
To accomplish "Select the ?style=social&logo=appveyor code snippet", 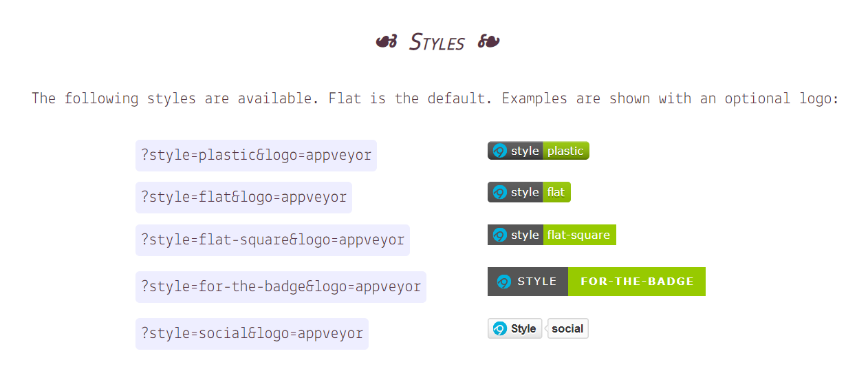I will point(252,334).
